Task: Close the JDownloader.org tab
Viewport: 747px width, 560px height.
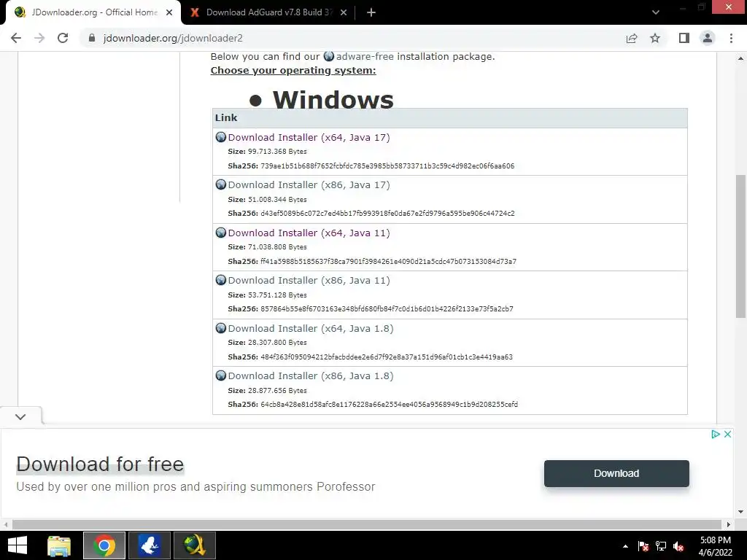Action: click(169, 12)
